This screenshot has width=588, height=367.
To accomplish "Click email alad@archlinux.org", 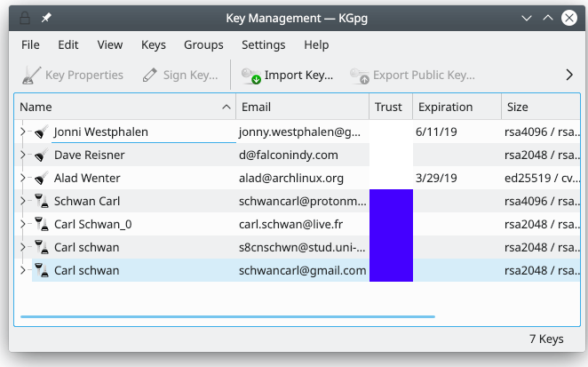I will tap(291, 179).
